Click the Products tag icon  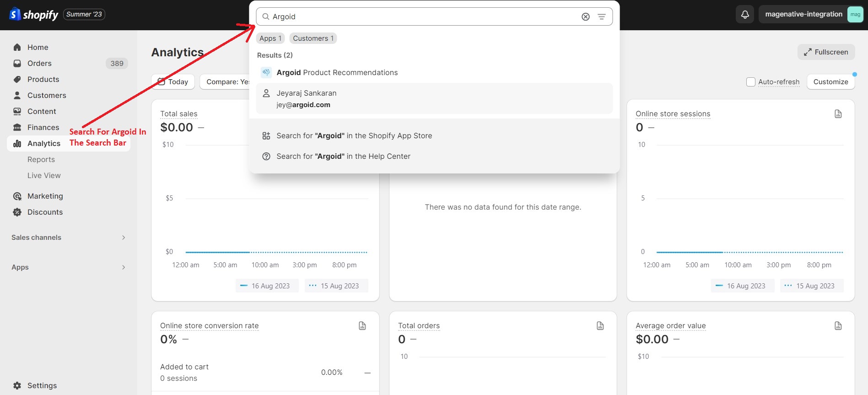pos(17,79)
